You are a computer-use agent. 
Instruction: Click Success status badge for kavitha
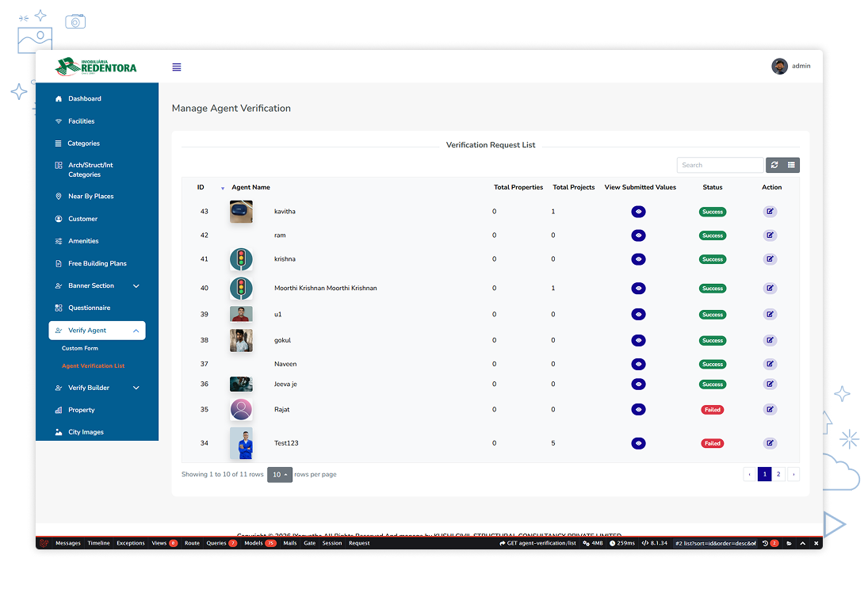(x=713, y=212)
